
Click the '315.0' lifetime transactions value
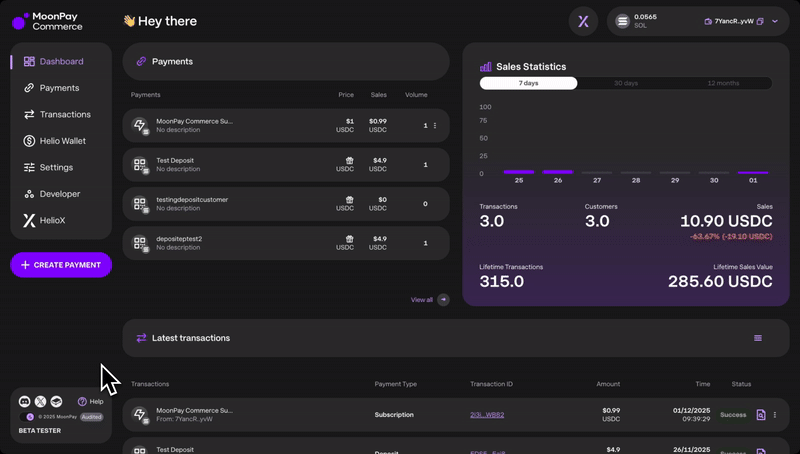tap(502, 281)
